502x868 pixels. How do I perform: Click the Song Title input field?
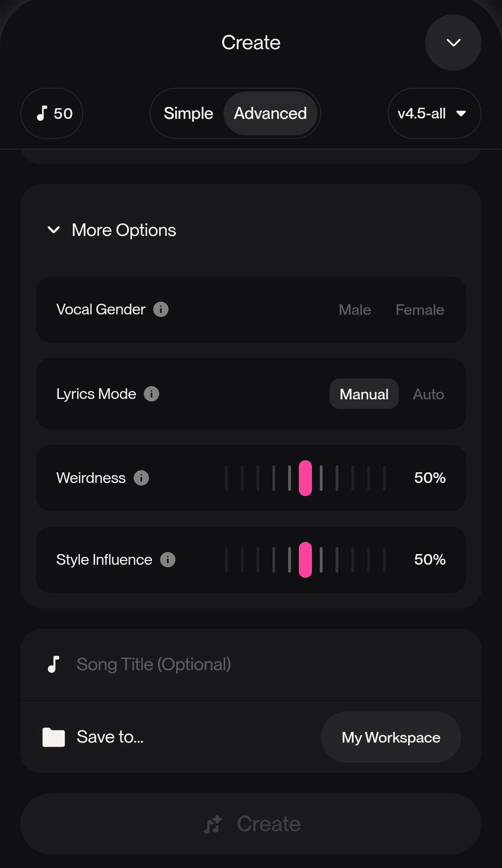[260, 665]
